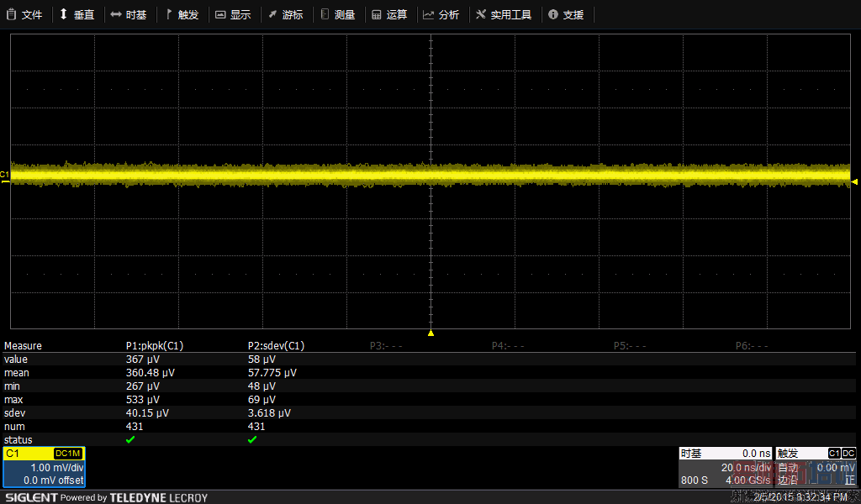The image size is (861, 504).
Task: Click the P1 value 367 µV
Action: (x=143, y=360)
